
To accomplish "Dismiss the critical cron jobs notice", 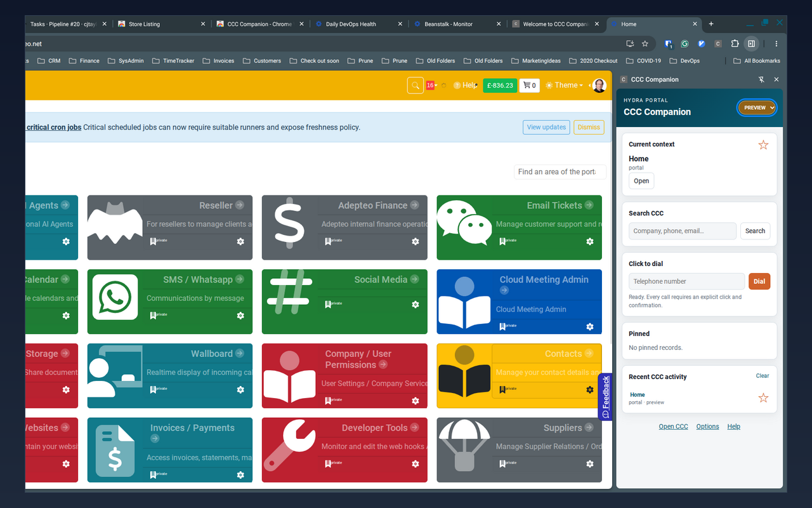I will click(x=589, y=127).
